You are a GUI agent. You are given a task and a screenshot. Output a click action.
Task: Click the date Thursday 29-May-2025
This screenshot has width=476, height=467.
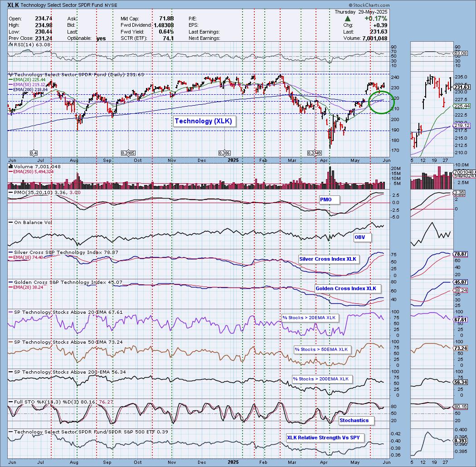pos(361,12)
